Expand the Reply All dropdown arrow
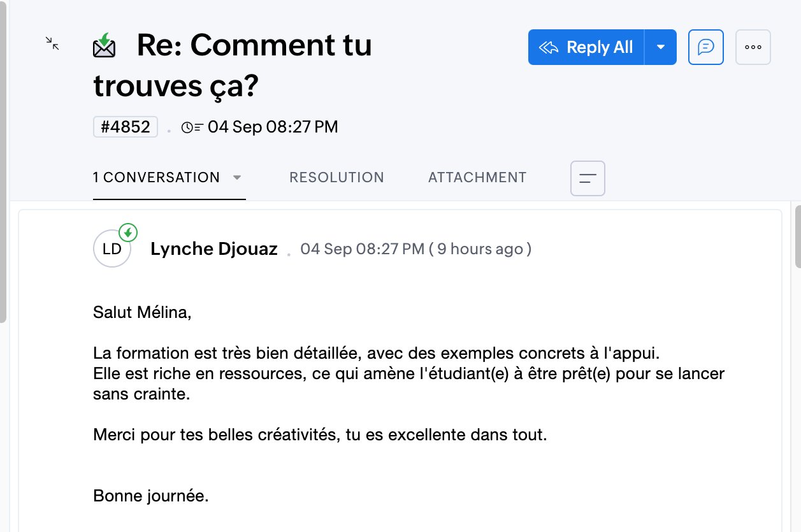This screenshot has width=801, height=532. pyautogui.click(x=661, y=47)
